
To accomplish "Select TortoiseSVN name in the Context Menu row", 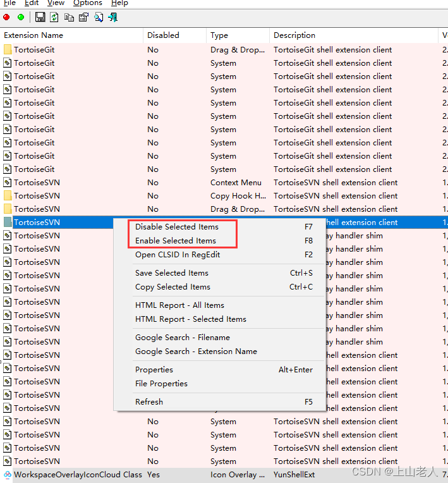I will (x=37, y=182).
